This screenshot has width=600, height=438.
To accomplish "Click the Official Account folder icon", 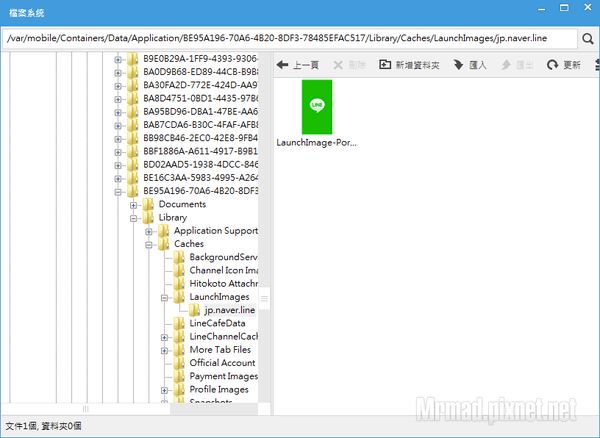I will pos(179,363).
